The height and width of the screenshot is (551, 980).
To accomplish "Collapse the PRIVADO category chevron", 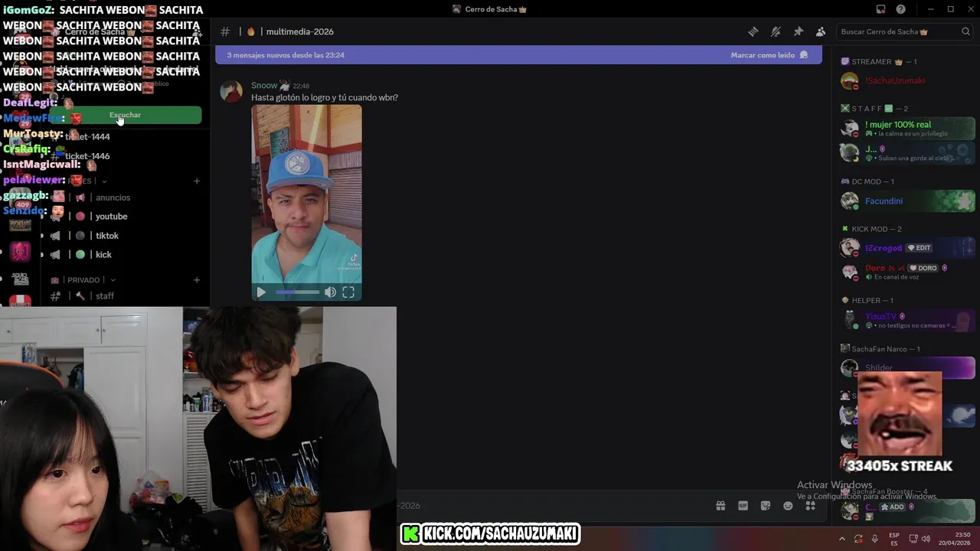I will pyautogui.click(x=113, y=280).
